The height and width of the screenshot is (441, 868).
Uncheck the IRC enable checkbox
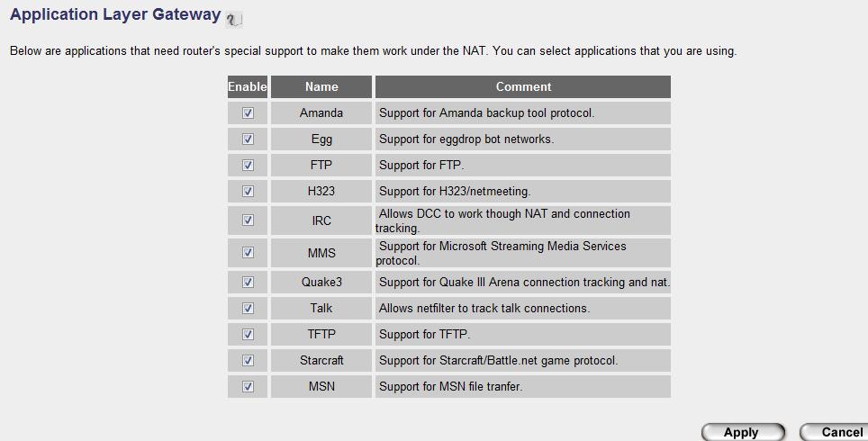248,220
